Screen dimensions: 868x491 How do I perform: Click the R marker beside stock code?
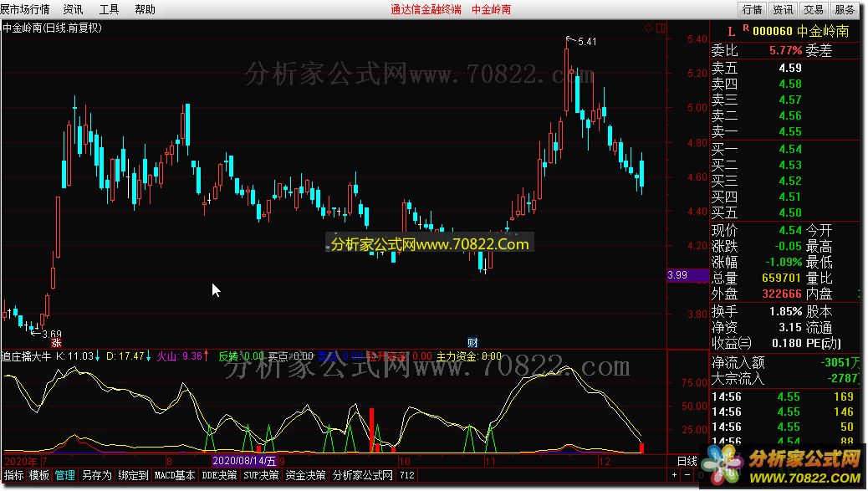pyautogui.click(x=746, y=28)
